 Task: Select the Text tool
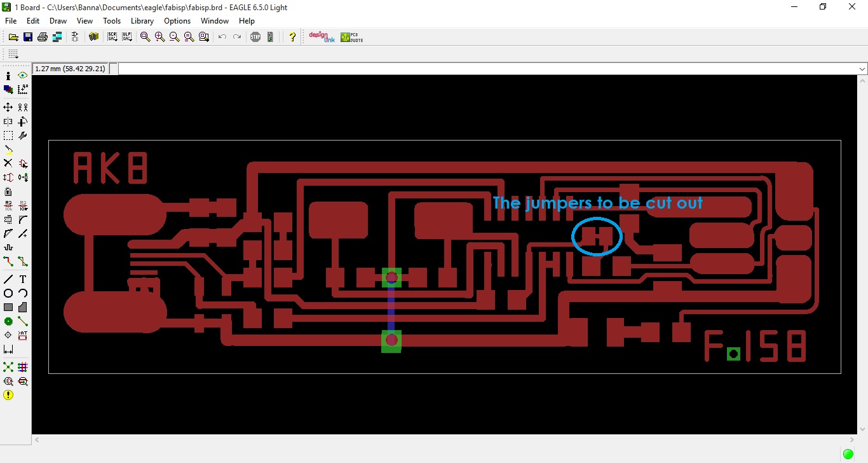[23, 279]
